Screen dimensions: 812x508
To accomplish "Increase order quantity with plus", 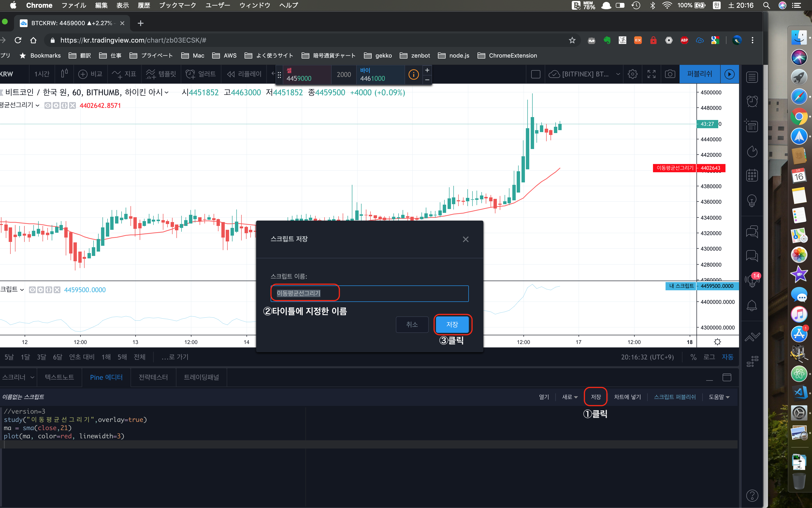I will [427, 70].
